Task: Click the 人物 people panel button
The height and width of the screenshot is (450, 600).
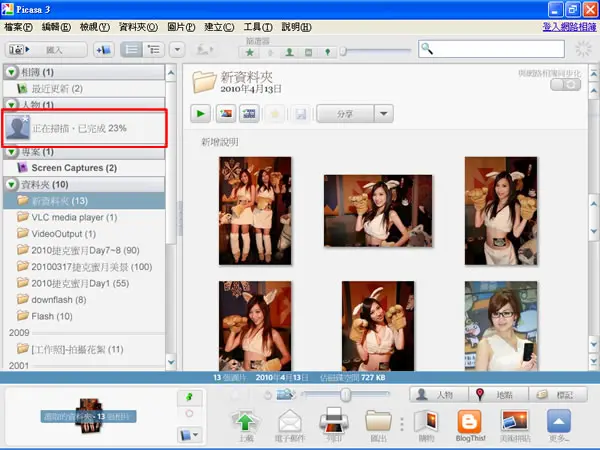Action: pyautogui.click(x=439, y=395)
